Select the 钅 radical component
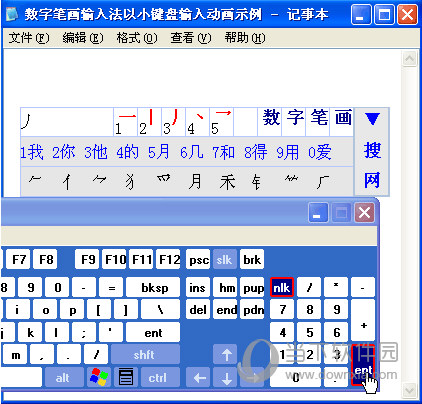The image size is (422, 404). 256,182
